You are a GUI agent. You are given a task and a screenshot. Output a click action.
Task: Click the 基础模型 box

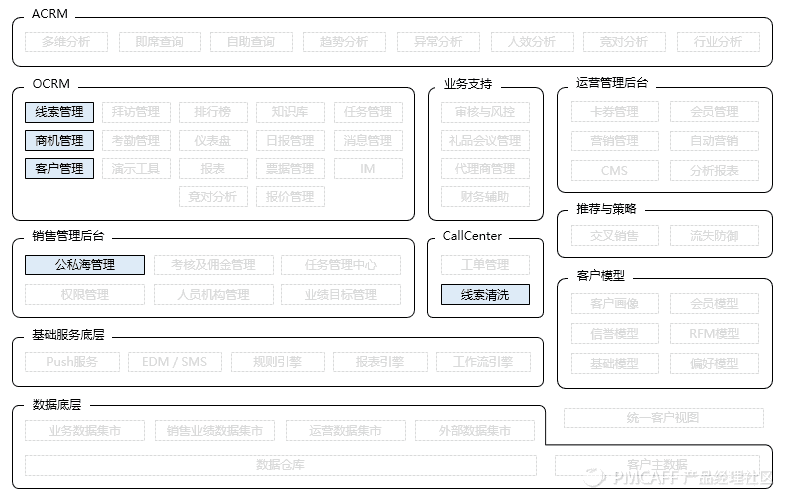coord(615,364)
